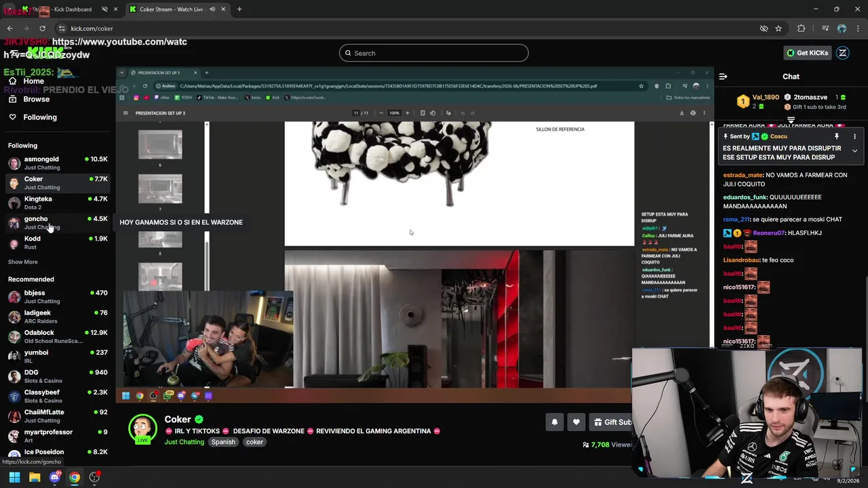Go back in browser history

(9, 28)
